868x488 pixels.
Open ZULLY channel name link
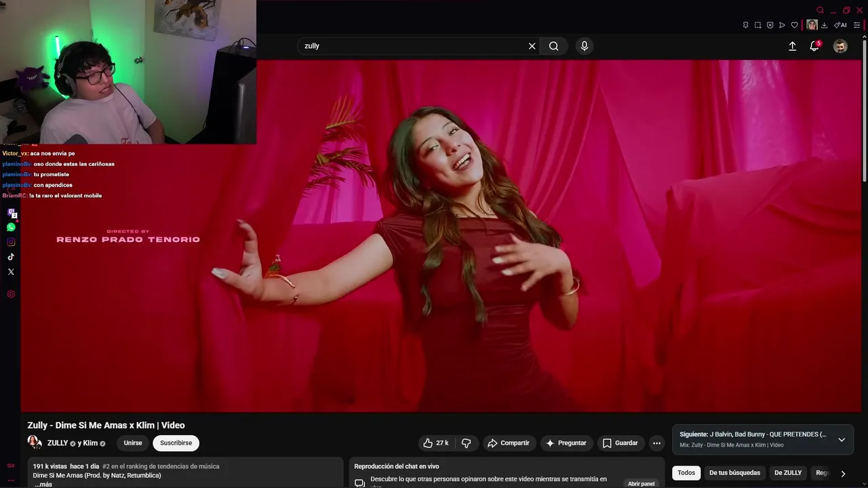click(x=58, y=443)
